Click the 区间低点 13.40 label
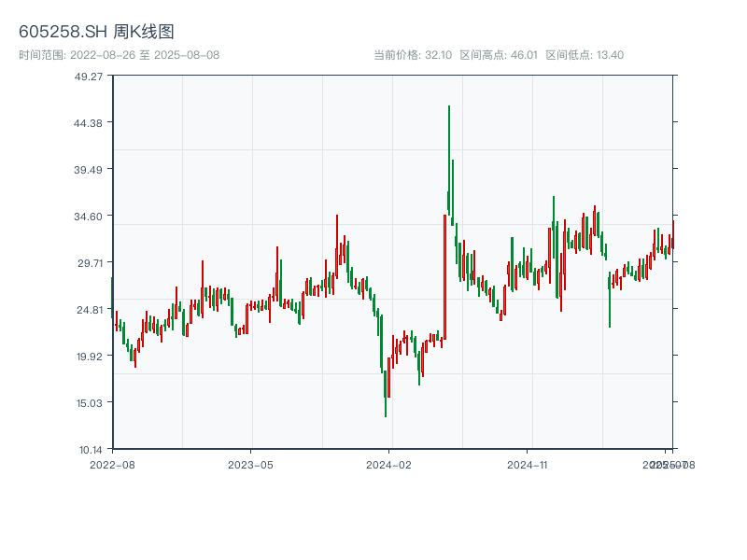The width and height of the screenshot is (747, 560). coord(585,55)
